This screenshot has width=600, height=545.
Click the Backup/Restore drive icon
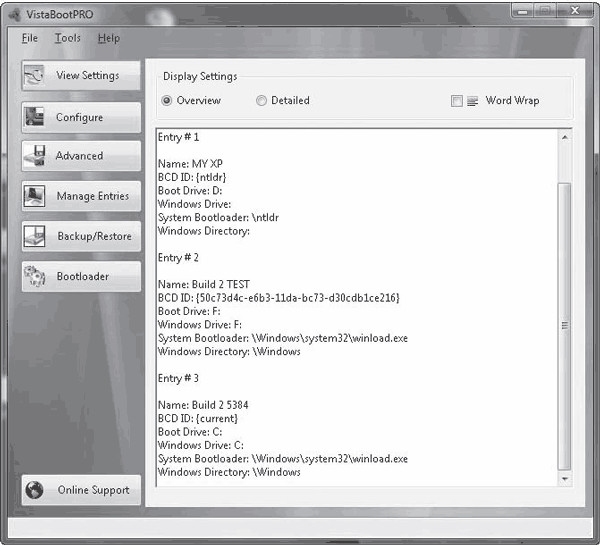point(35,236)
